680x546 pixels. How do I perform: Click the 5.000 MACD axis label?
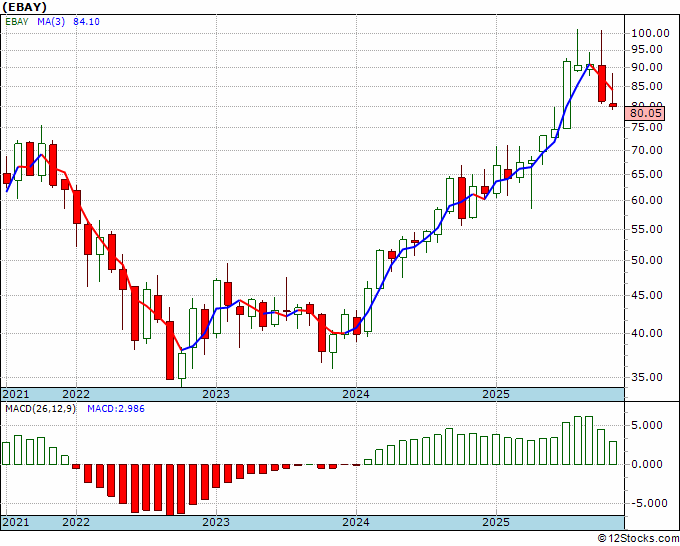(x=647, y=425)
